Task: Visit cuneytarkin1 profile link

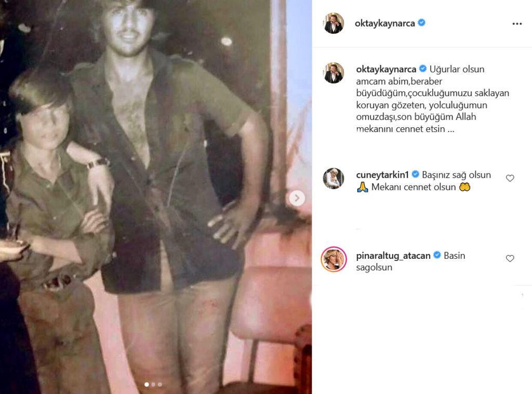Action: click(382, 175)
